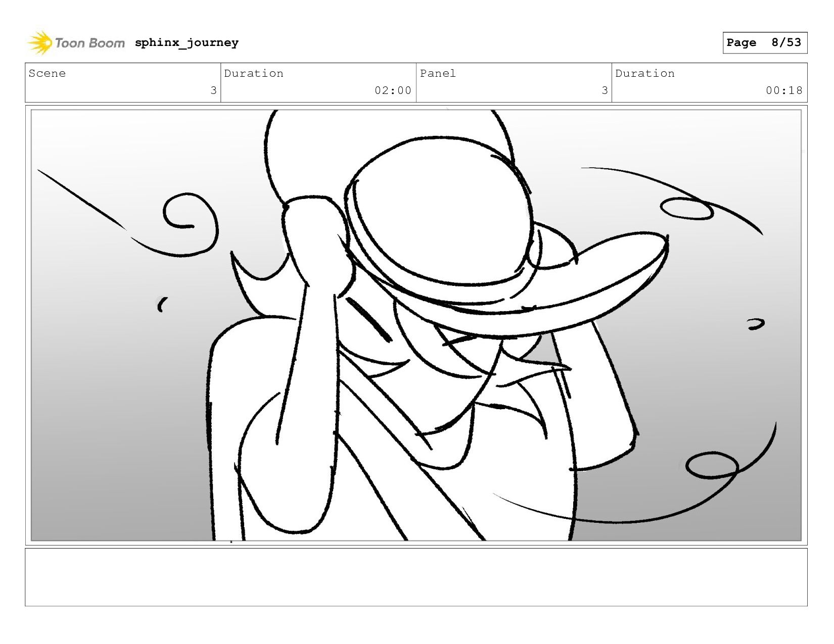Select the Scene label
Image resolution: width=834 pixels, height=644 pixels.
click(x=47, y=73)
